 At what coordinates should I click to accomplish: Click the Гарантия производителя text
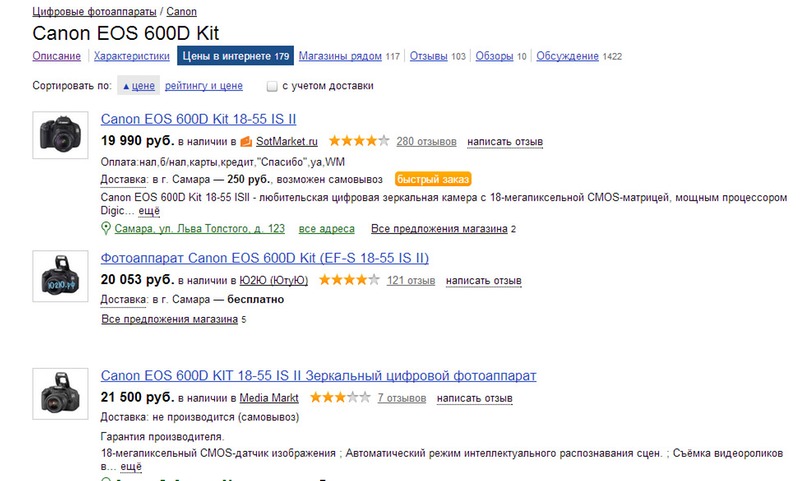162,437
